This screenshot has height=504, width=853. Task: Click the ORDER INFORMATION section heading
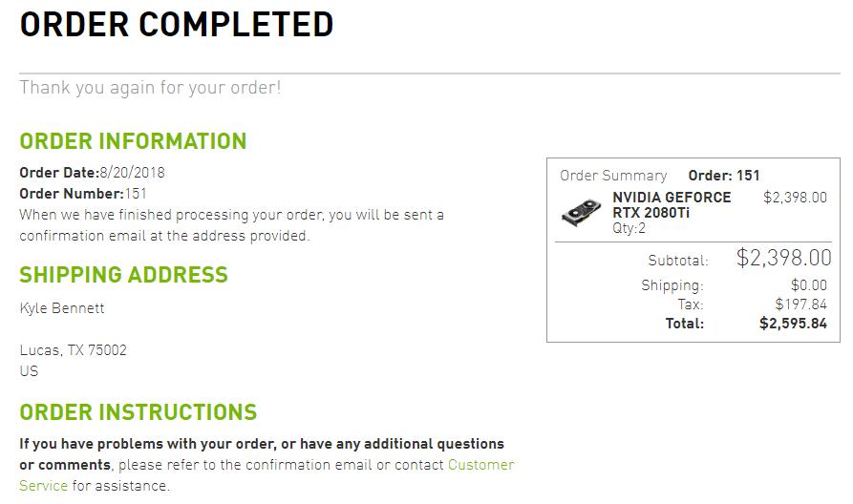pos(133,141)
